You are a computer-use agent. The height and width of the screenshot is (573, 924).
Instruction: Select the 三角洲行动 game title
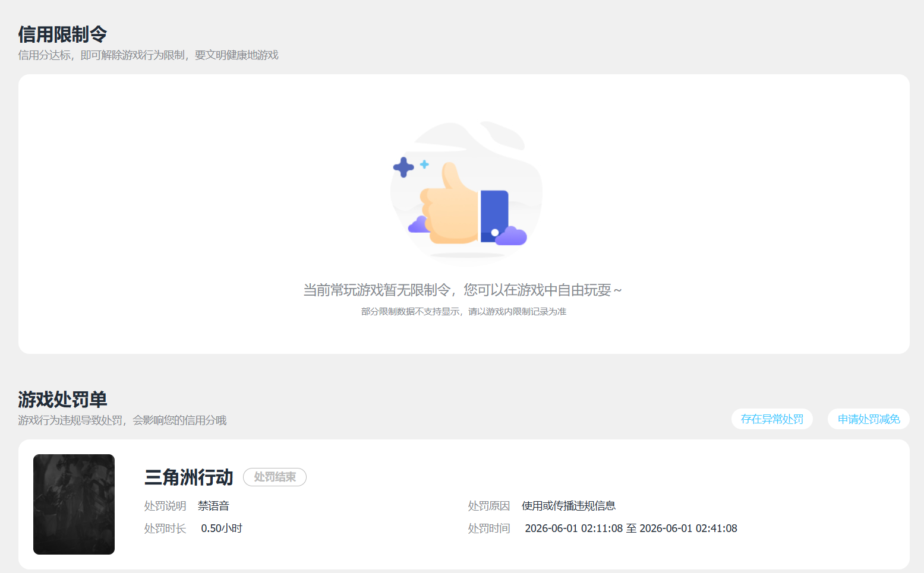pos(189,477)
